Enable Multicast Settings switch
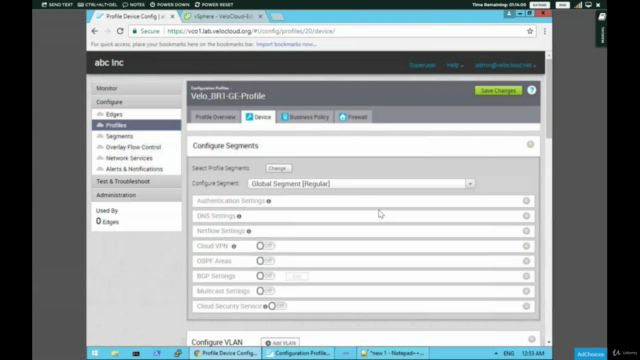Image resolution: width=640 pixels, height=360 pixels. point(265,291)
